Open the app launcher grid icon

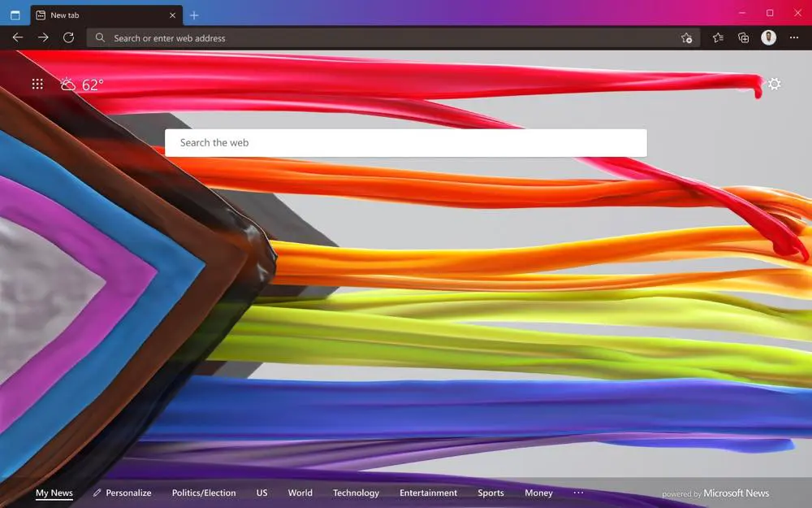(37, 84)
